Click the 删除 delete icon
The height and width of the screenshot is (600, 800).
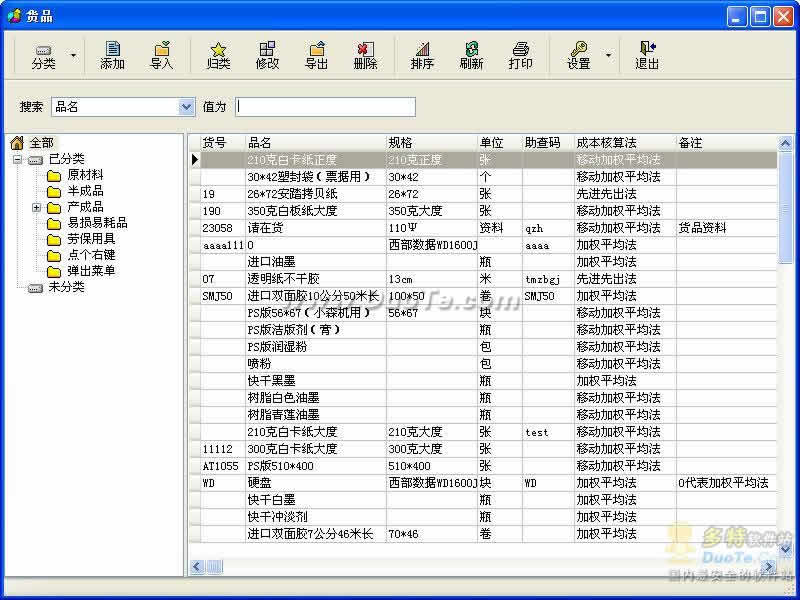tap(365, 57)
